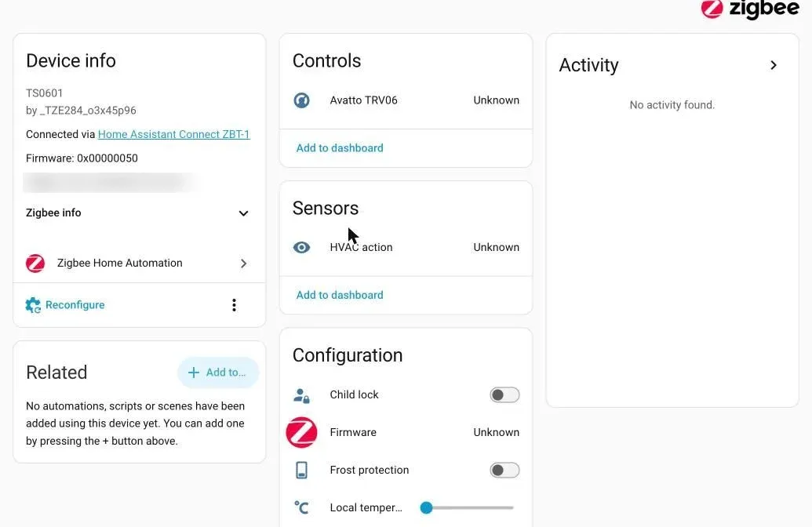Click the No activity found message
Screen dimensions: 812x527
pos(672,105)
